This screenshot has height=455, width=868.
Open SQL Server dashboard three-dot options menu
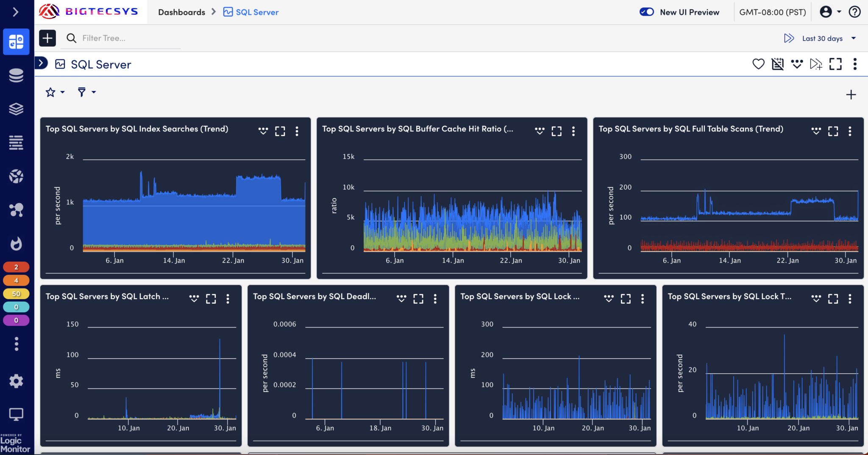tap(855, 64)
